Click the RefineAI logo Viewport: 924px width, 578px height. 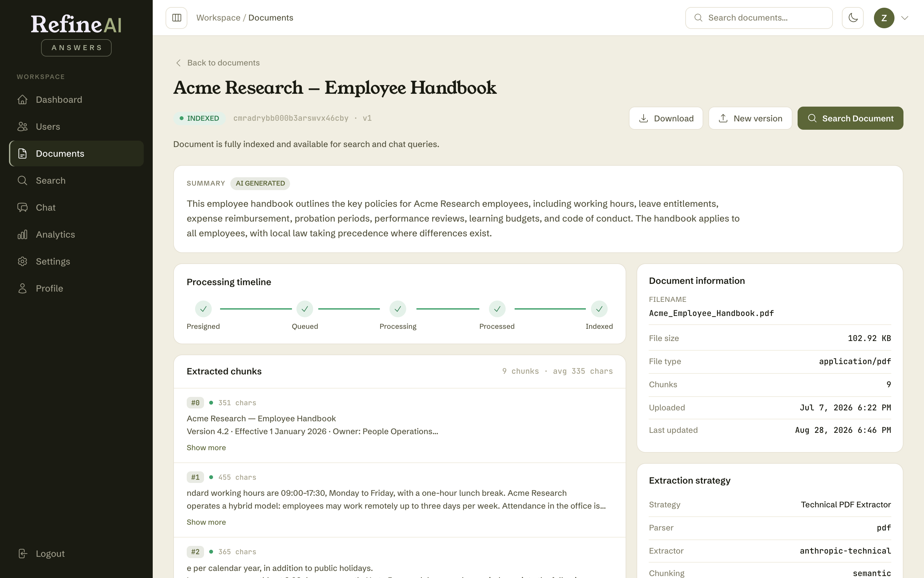point(76,24)
